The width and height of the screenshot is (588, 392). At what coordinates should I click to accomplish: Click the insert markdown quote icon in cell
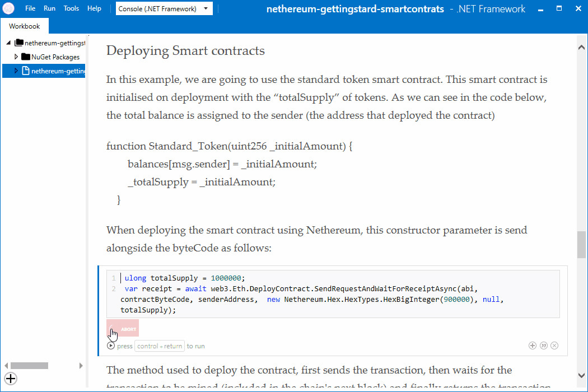(543, 346)
